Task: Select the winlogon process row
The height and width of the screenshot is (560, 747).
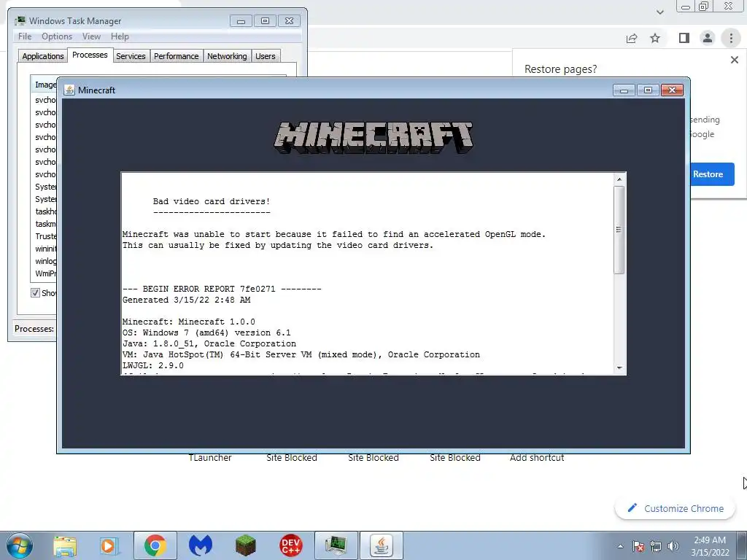Action: point(44,261)
